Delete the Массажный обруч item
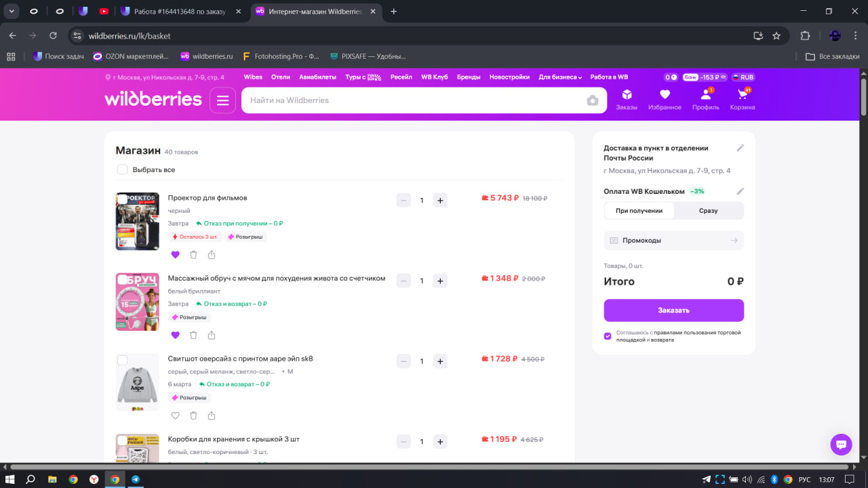Image resolution: width=868 pixels, height=488 pixels. coord(193,335)
